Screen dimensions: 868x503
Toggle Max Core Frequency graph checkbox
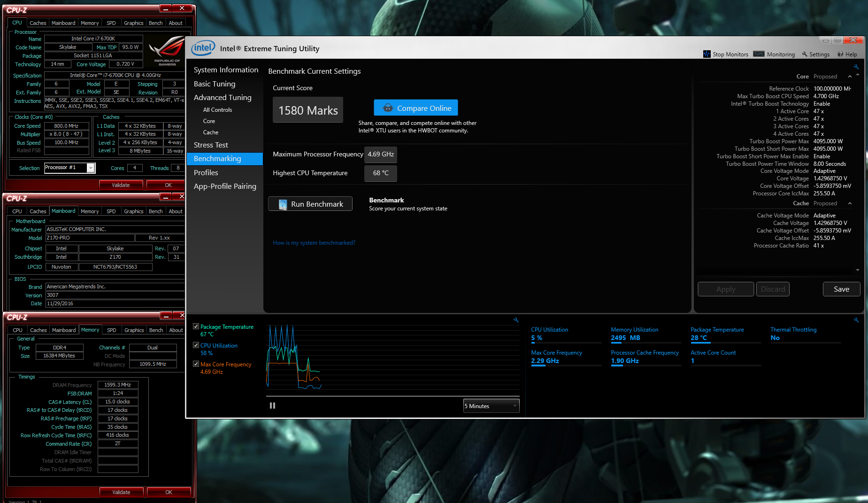[196, 364]
